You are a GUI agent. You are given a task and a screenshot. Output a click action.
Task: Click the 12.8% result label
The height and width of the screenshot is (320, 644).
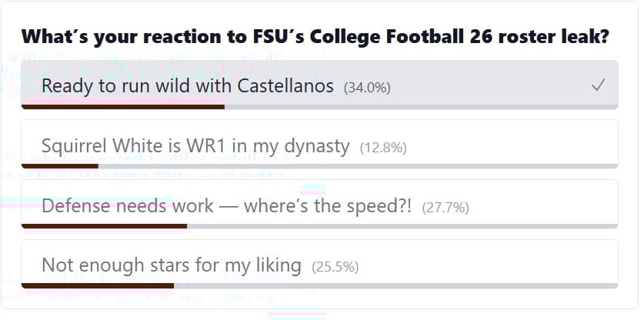point(383,147)
